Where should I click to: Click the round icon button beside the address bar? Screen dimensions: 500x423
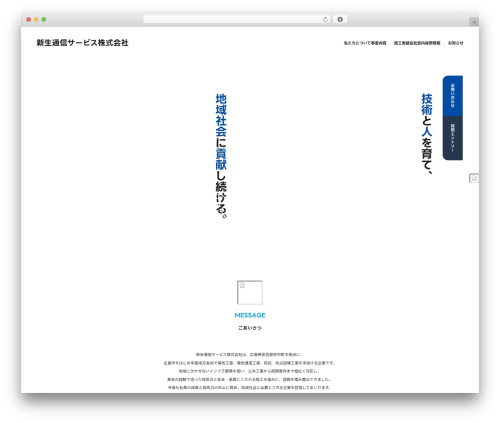(340, 19)
